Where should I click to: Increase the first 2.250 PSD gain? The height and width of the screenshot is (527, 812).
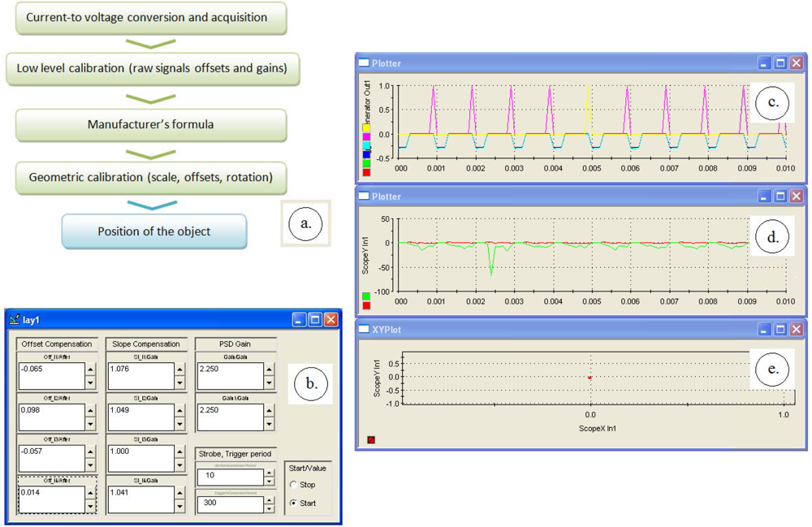270,369
